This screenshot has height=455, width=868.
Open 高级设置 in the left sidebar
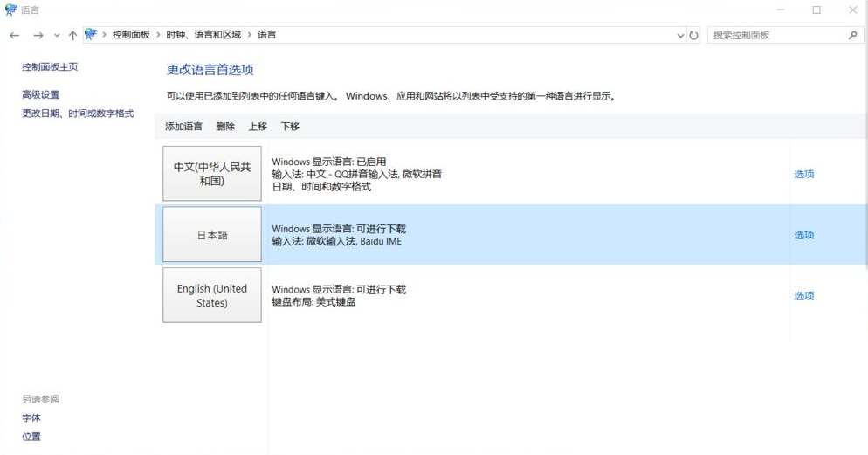tap(41, 95)
